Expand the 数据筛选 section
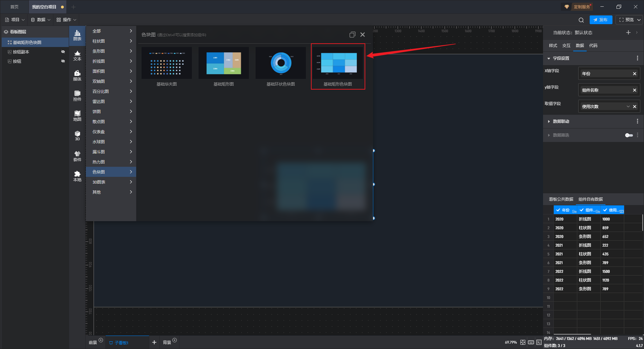Viewport: 644px width, 349px height. (549, 135)
